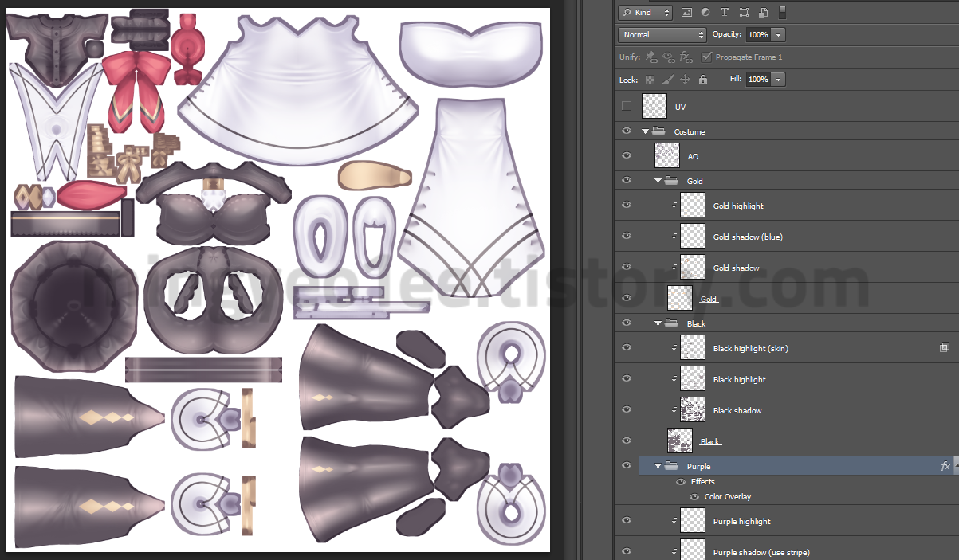Select the AO layer thumbnail
Image resolution: width=959 pixels, height=560 pixels.
tap(667, 155)
